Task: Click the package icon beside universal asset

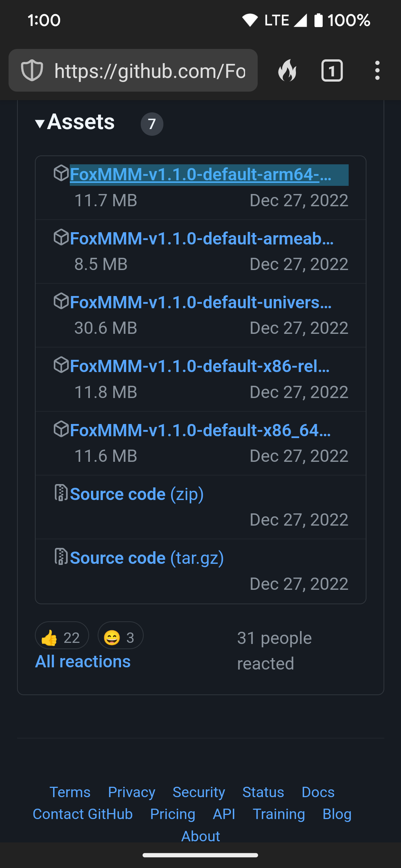Action: [x=61, y=301]
